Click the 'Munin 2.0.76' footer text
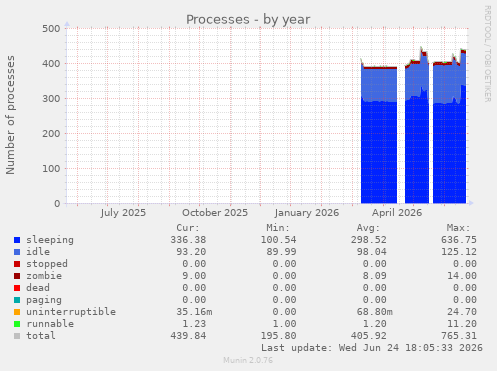 pos(248,360)
